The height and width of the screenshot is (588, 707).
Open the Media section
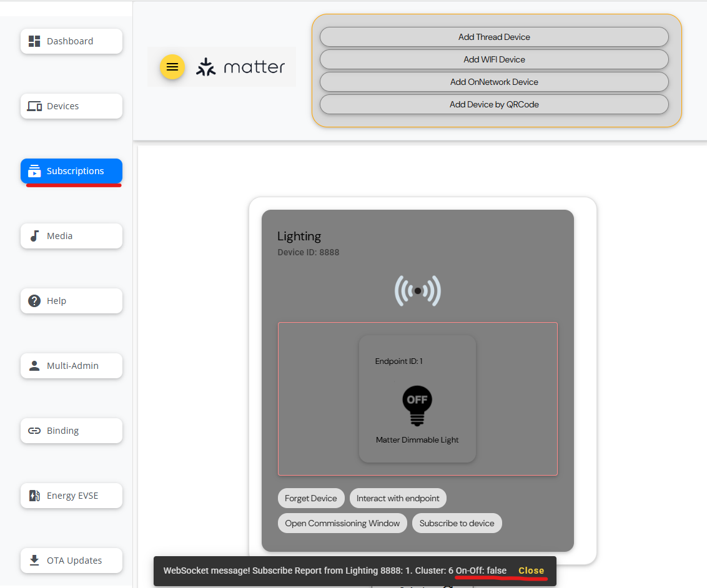pos(71,236)
